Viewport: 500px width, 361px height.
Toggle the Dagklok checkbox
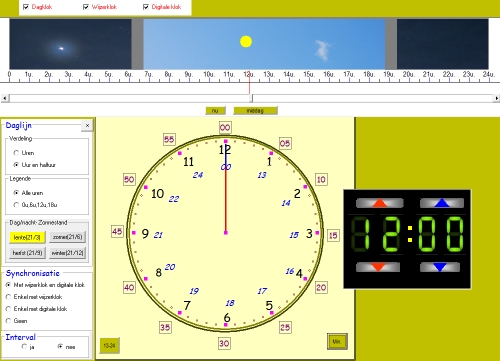[x=26, y=7]
